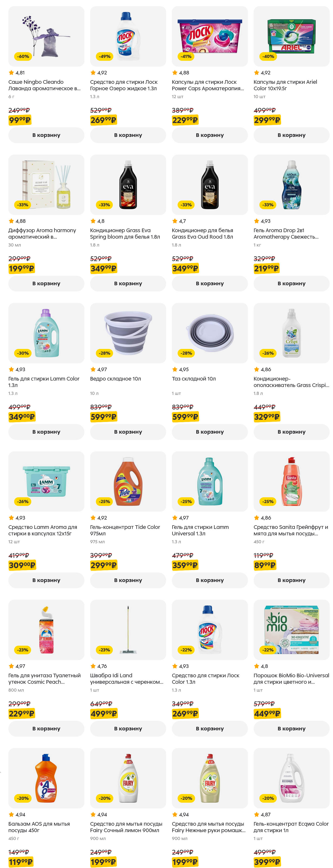Click the star beside Швабра Idi Land's 4,76 rating
Viewport: 333px width, 868px height.
[x=93, y=666]
